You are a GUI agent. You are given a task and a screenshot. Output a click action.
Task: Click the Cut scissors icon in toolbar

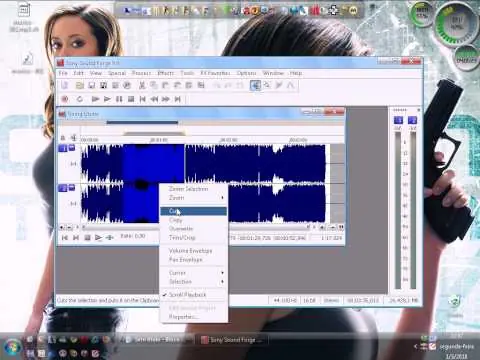coord(142,85)
